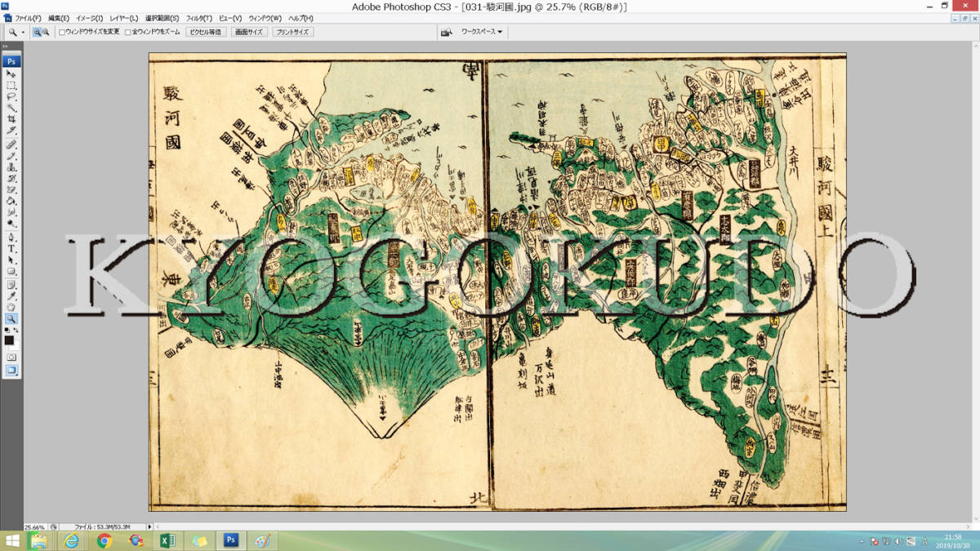Click the ピクセル等倍 button

[205, 32]
